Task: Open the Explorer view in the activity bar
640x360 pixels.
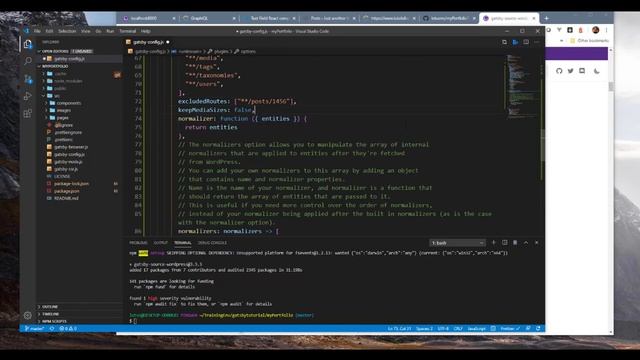Action: tap(28, 44)
